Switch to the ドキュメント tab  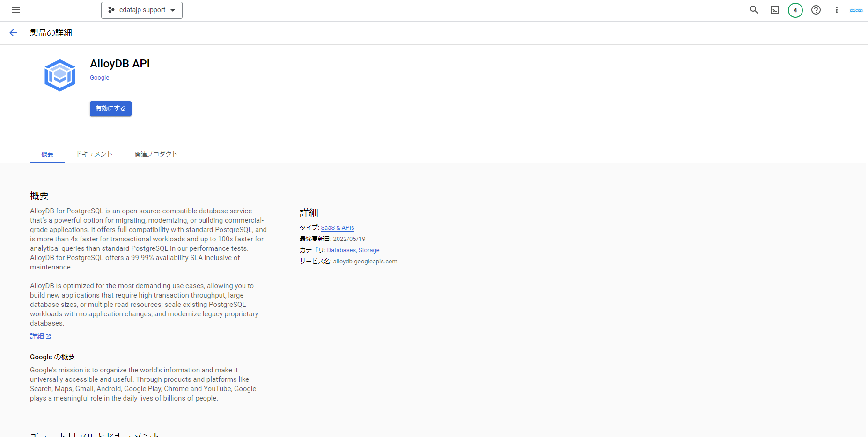[x=94, y=154]
